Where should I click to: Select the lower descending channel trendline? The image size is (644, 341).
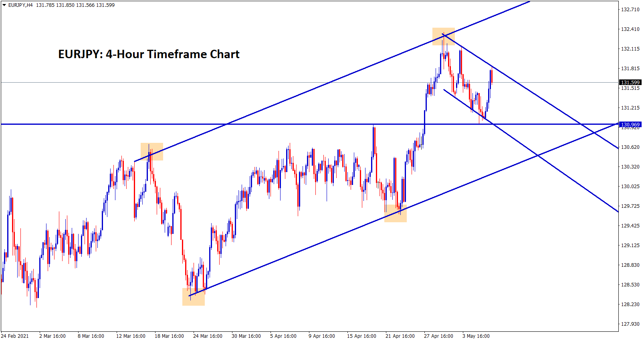531,150
